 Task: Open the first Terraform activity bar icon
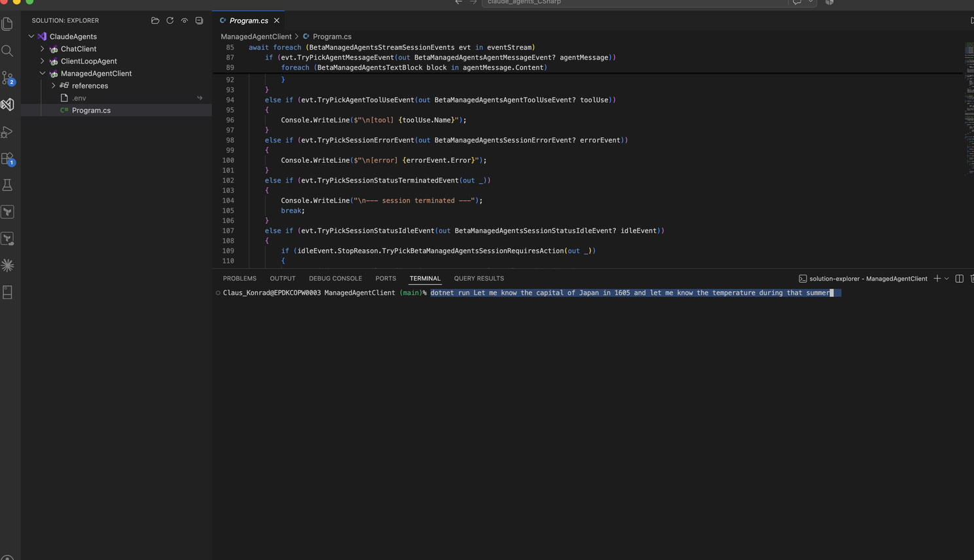7,212
